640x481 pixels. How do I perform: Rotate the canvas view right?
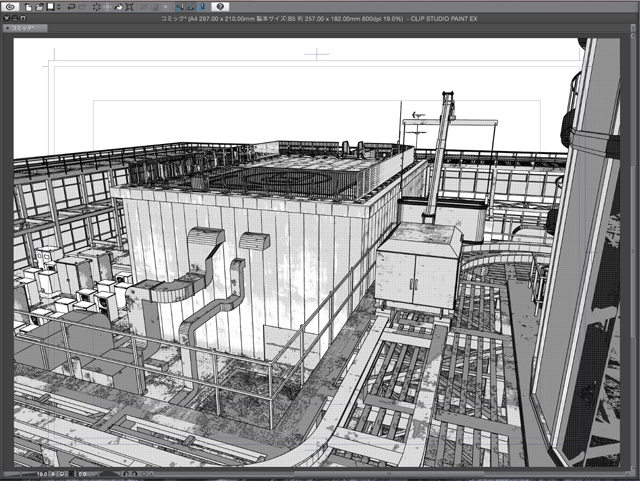135,474
